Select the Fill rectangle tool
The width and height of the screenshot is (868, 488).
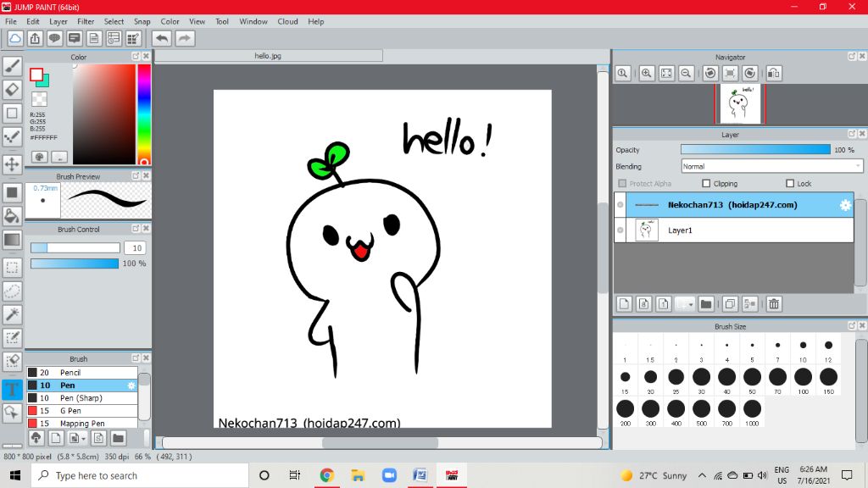[12, 192]
